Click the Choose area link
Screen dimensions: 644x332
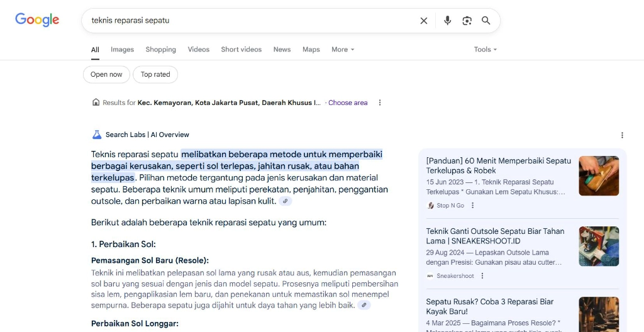[348, 102]
